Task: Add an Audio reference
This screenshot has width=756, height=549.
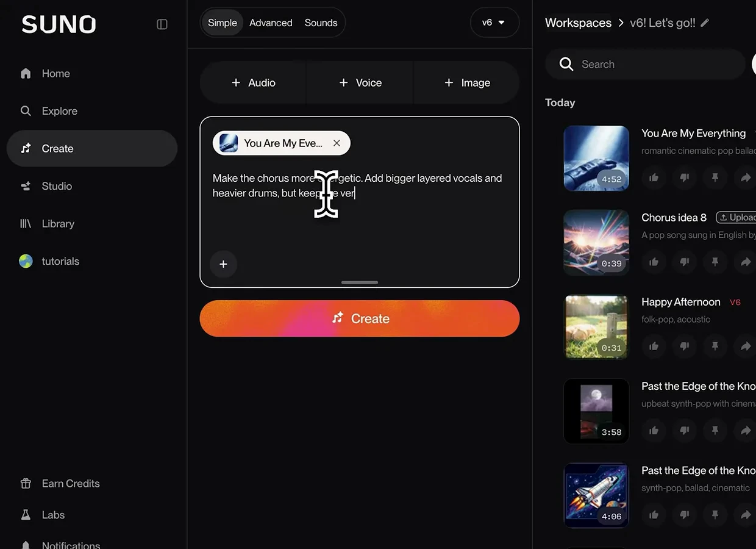Action: pos(253,82)
